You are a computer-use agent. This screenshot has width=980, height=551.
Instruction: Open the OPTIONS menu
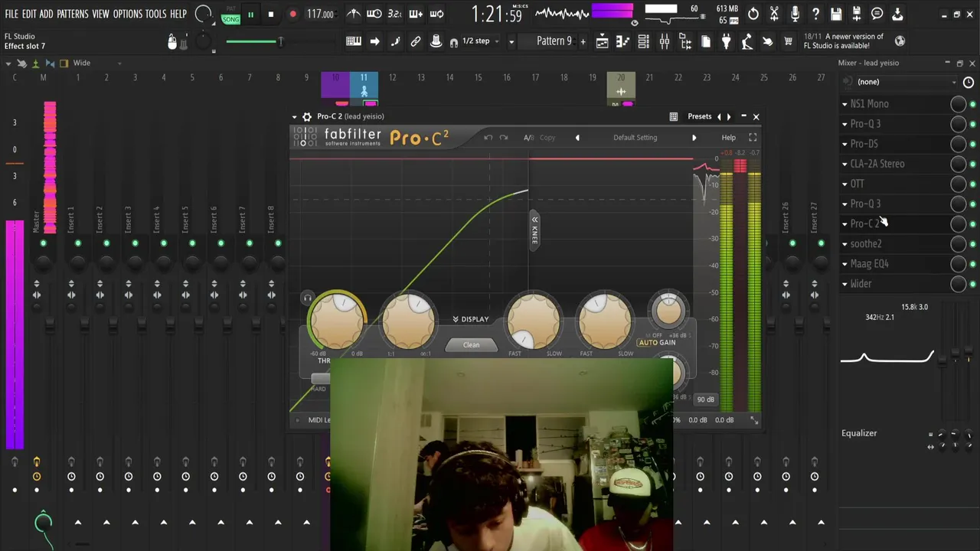tap(128, 15)
